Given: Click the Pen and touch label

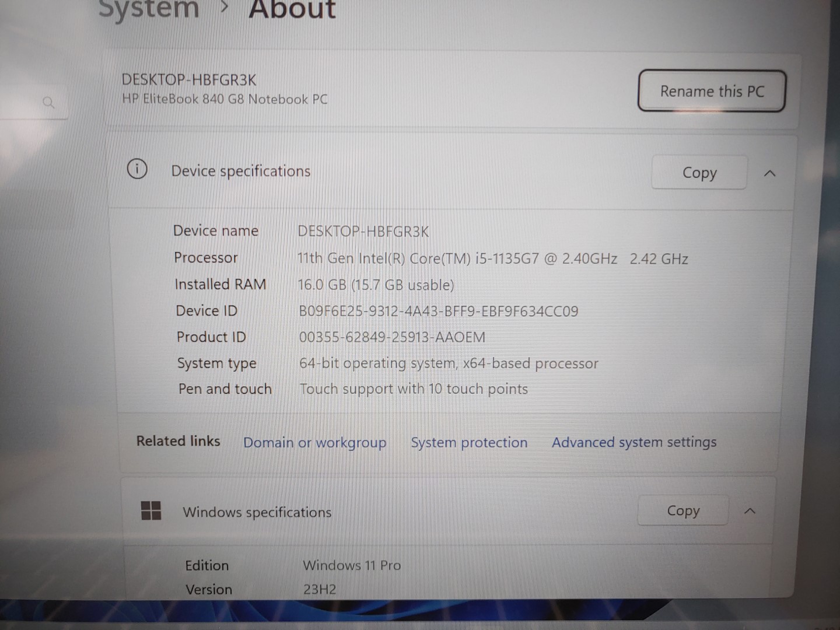Looking at the screenshot, I should coord(225,388).
